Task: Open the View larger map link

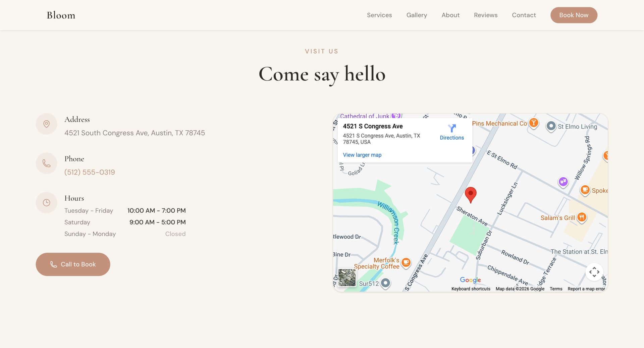Action: coord(362,155)
